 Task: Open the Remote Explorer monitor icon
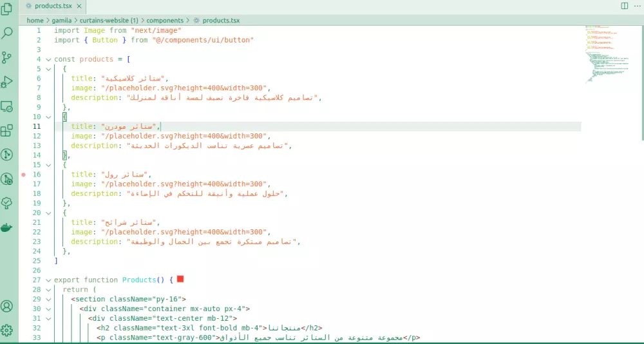coord(6,106)
